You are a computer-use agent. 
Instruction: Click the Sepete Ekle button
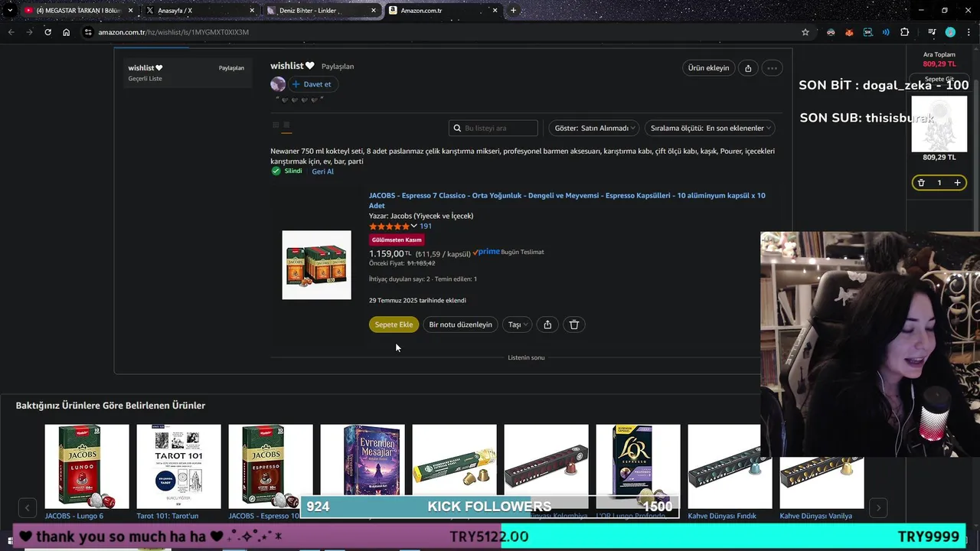pos(394,324)
